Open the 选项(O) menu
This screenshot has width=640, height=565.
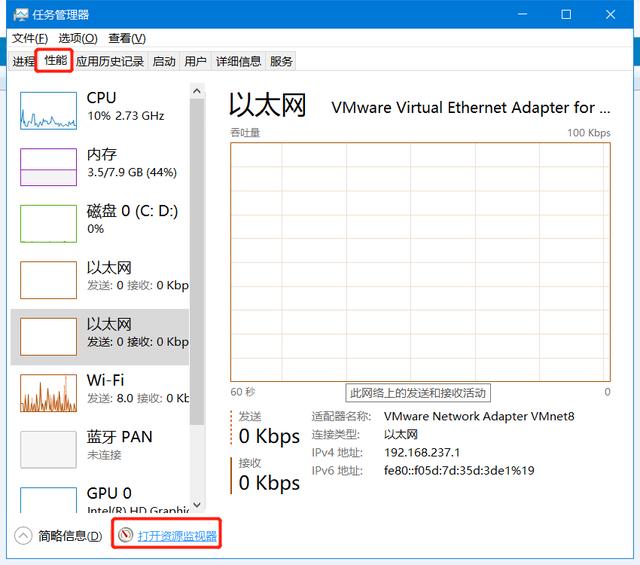click(78, 38)
